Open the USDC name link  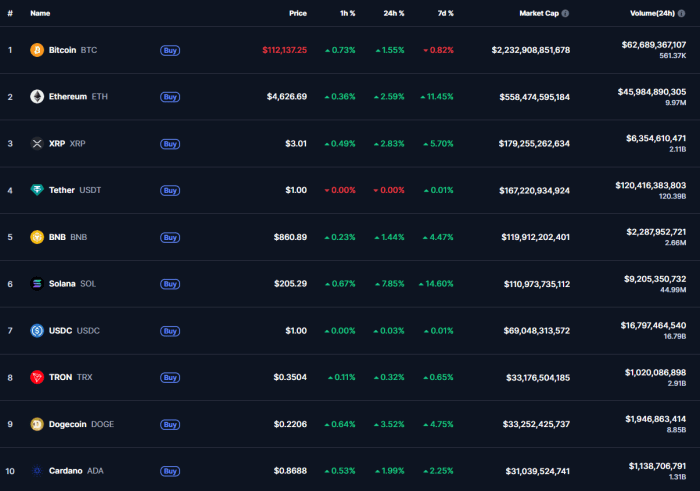coord(74,330)
